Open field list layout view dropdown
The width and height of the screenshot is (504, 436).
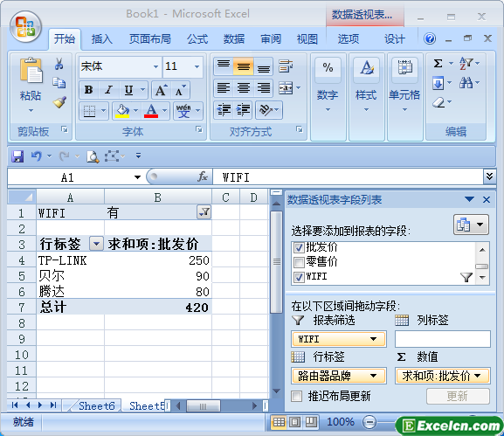click(471, 225)
